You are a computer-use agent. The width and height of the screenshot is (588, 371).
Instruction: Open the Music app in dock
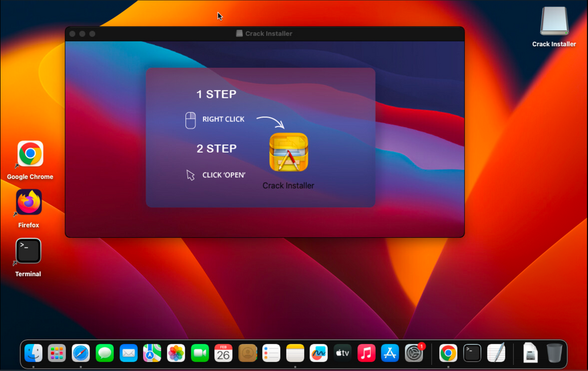366,353
